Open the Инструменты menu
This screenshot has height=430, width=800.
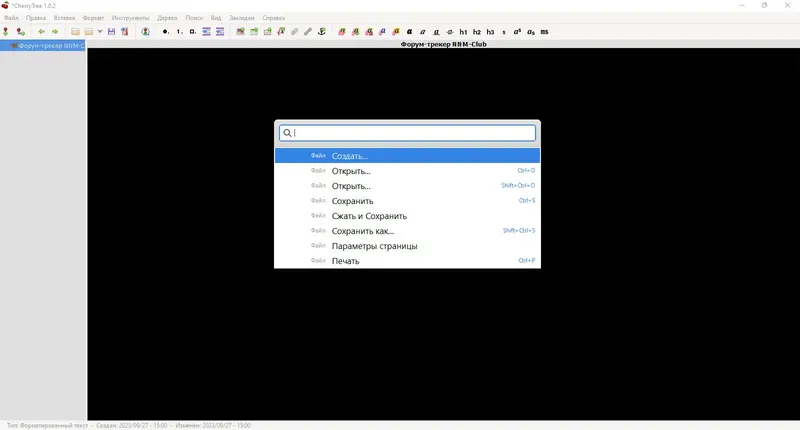point(131,18)
